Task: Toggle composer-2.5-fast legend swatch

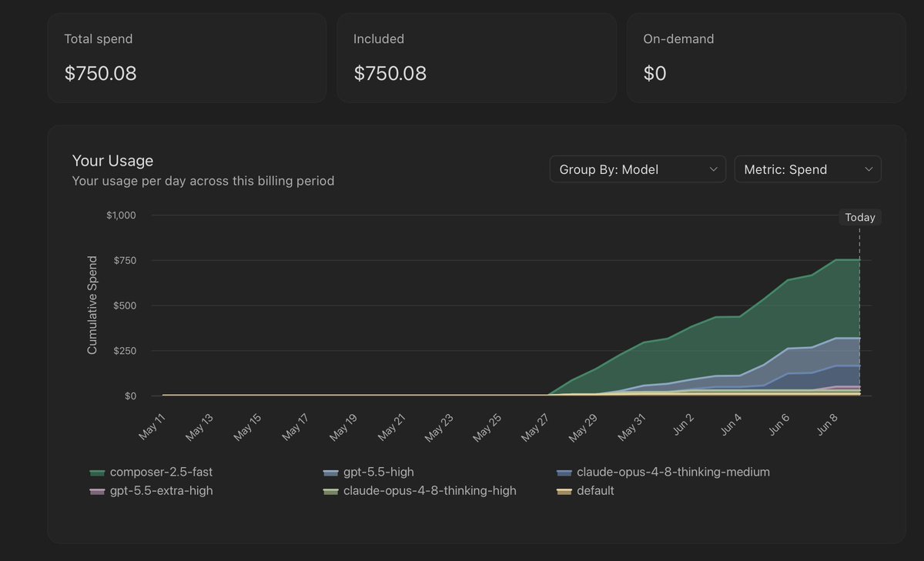Action: click(x=97, y=472)
